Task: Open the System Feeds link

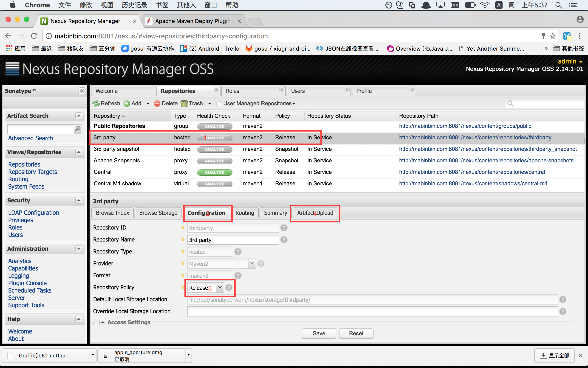Action: tap(26, 187)
